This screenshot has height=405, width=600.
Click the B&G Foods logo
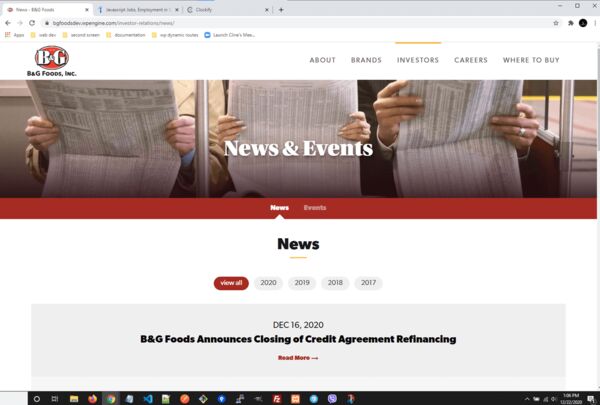pyautogui.click(x=52, y=61)
